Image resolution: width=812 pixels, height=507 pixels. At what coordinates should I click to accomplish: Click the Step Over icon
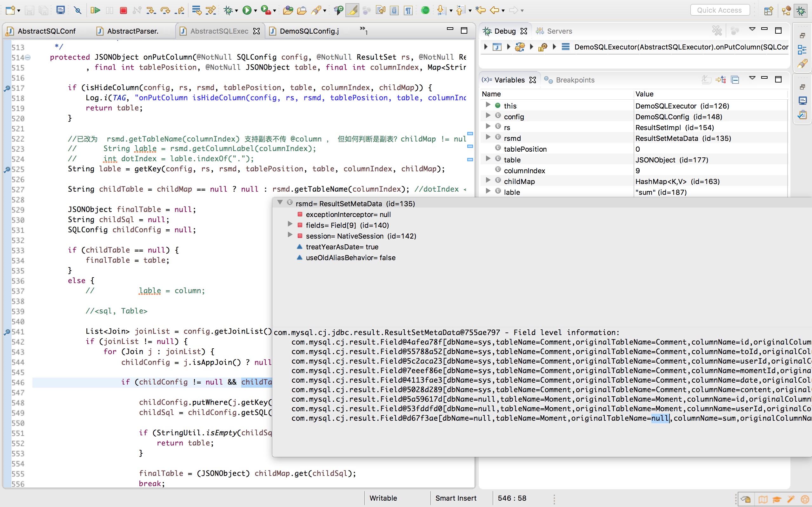click(x=165, y=10)
